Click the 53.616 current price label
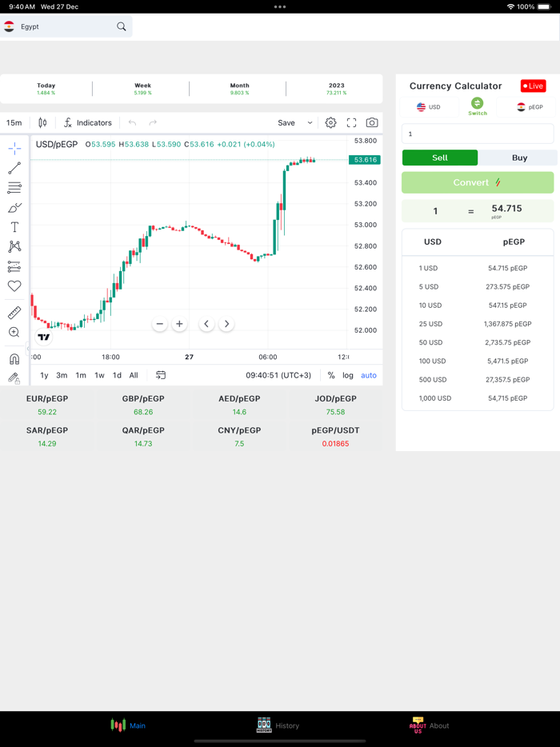This screenshot has height=747, width=560. pyautogui.click(x=365, y=160)
